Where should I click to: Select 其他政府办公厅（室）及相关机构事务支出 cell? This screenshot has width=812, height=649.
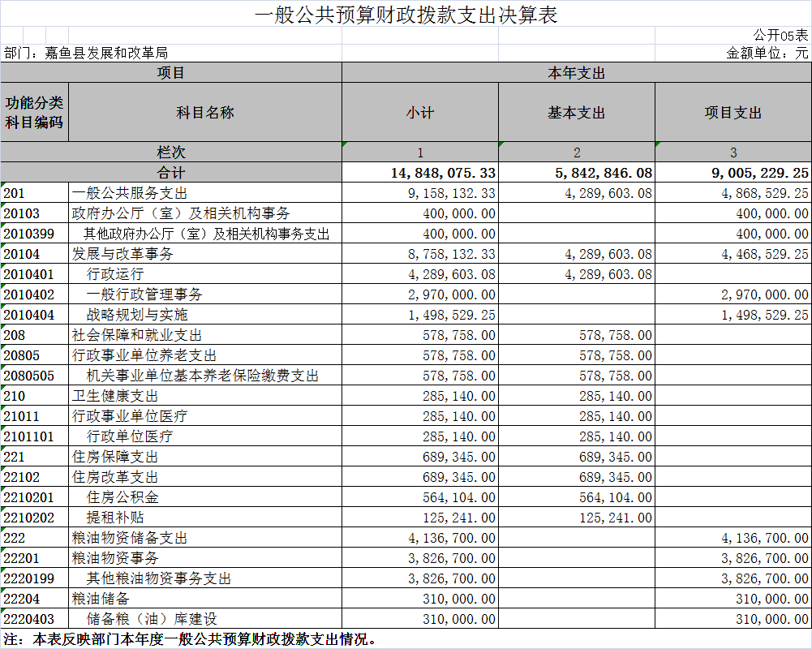point(205,233)
